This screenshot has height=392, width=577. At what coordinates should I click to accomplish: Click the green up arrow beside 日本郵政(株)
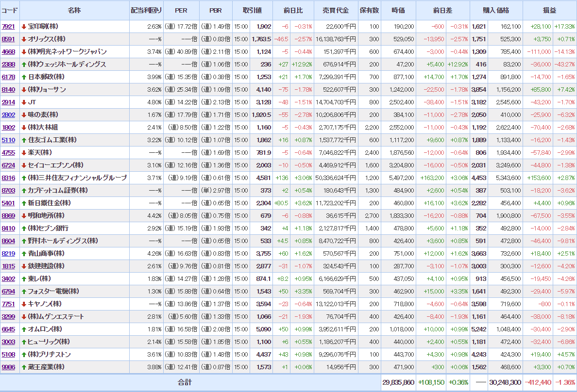[24, 77]
